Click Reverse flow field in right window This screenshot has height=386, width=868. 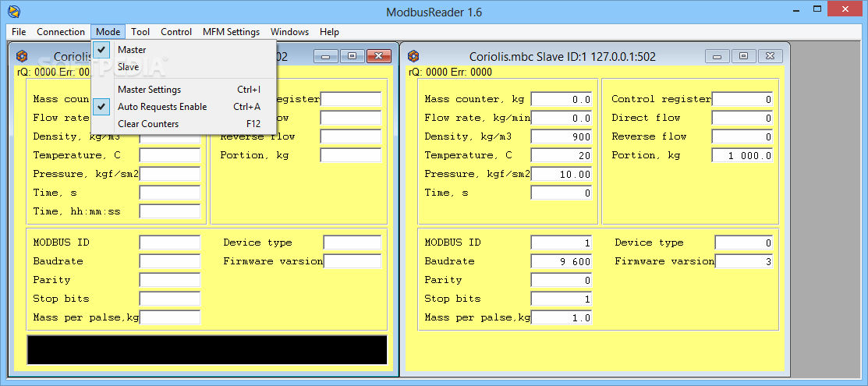point(742,136)
